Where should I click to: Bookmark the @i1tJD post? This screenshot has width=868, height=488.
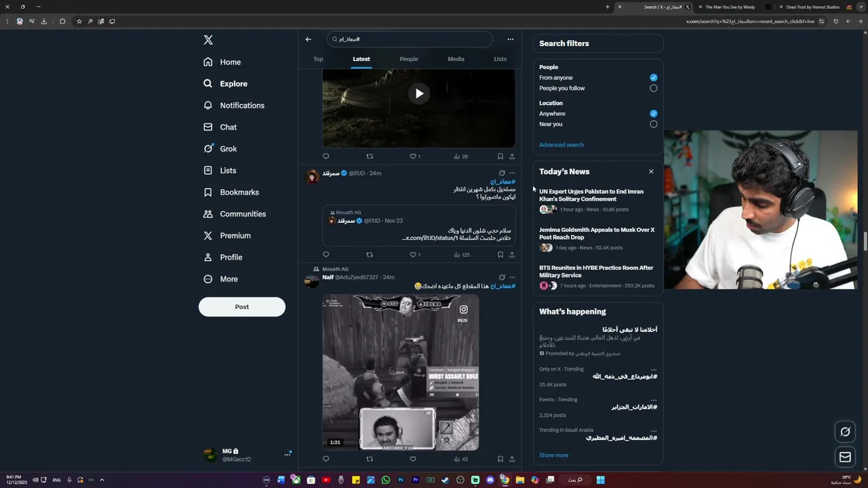coord(500,255)
